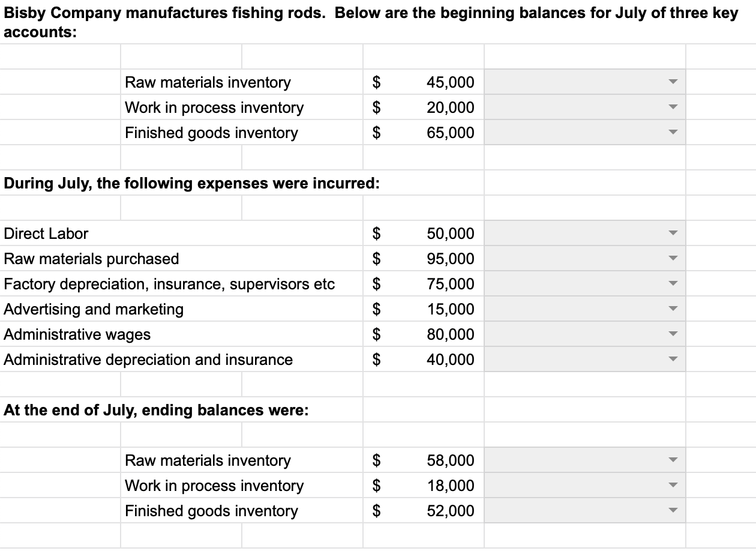Open dropdown next to Direct Labor

point(673,233)
